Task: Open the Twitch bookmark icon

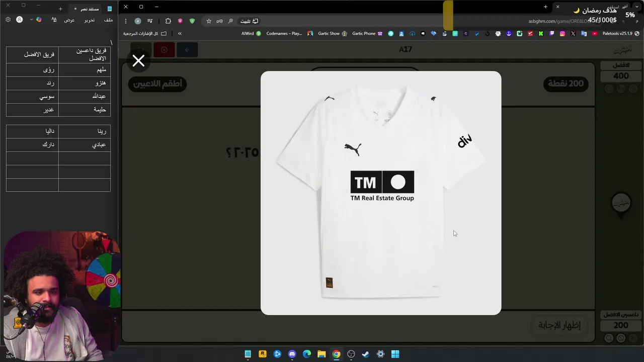Action: (x=551, y=34)
